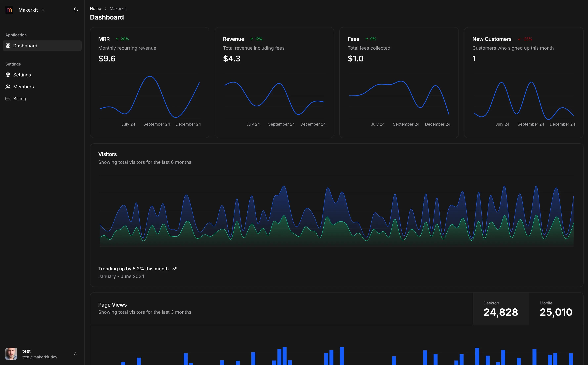Image resolution: width=588 pixels, height=365 pixels.
Task: Click the Makerkit breadcrumb
Action: pyautogui.click(x=118, y=8)
